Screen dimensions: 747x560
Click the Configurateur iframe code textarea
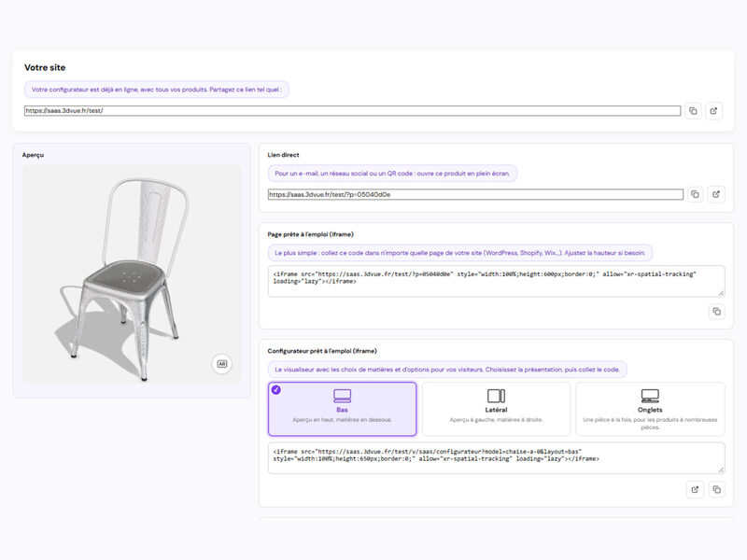coord(496,458)
